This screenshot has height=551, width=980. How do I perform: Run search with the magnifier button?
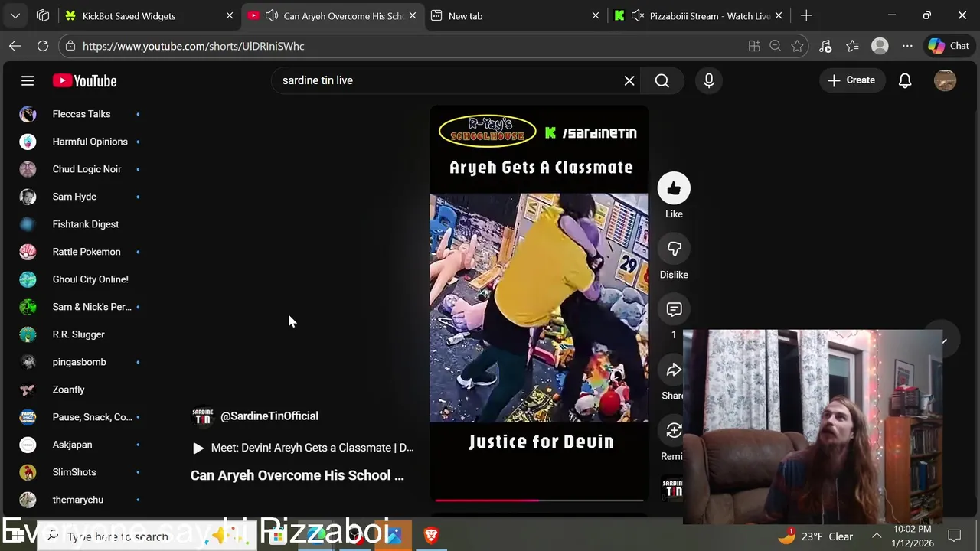tap(662, 80)
